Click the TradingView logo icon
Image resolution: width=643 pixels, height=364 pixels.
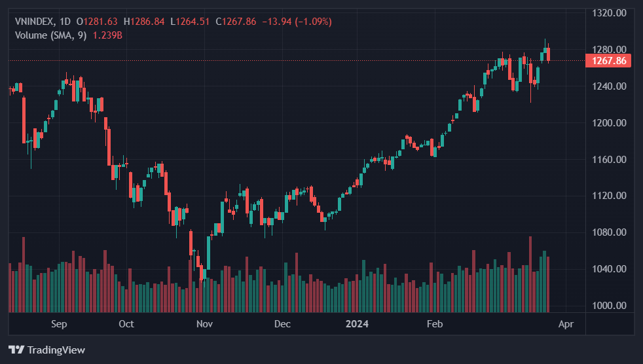coord(16,350)
